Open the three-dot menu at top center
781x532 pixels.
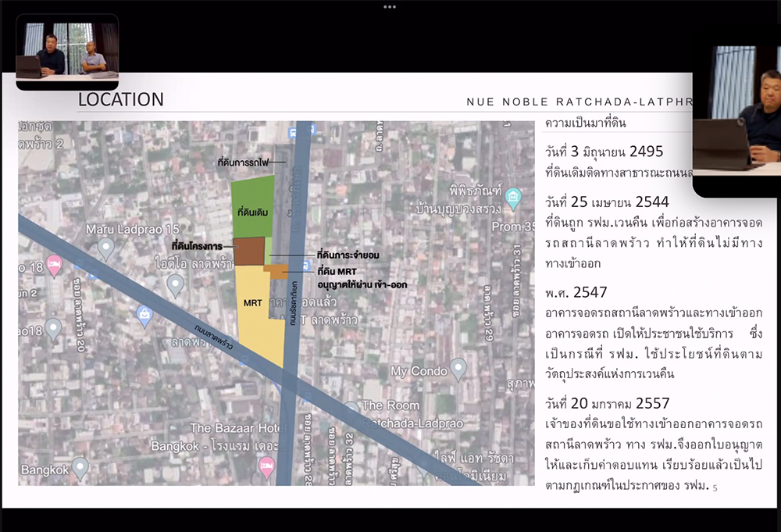coord(390,6)
